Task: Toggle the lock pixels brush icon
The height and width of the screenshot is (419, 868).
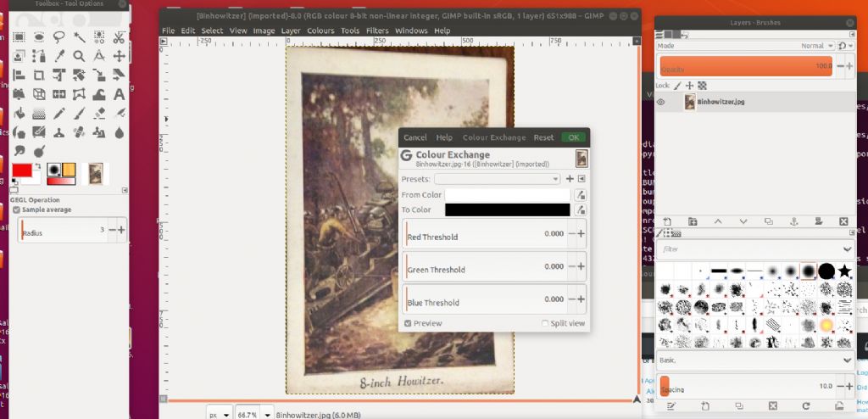Action: [677, 86]
